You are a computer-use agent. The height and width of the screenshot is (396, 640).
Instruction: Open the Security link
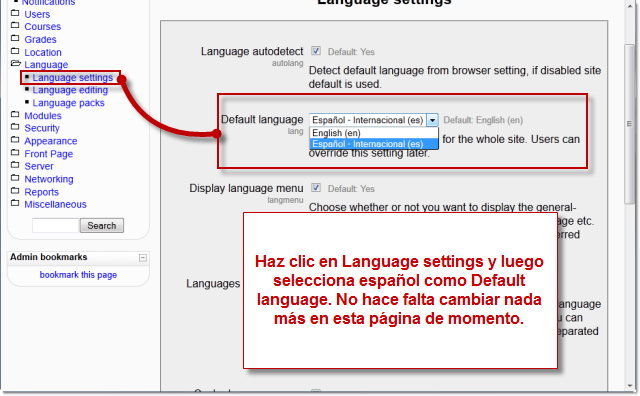point(42,128)
